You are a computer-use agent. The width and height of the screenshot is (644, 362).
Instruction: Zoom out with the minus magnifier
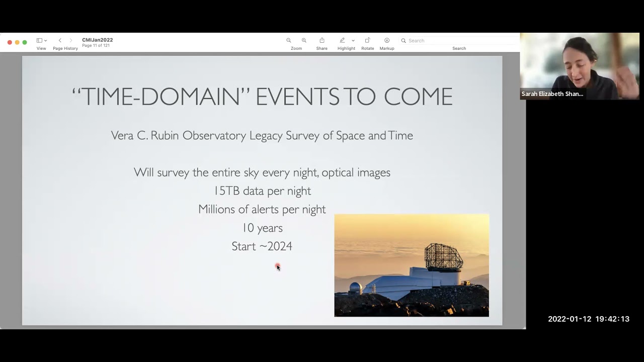click(x=289, y=41)
